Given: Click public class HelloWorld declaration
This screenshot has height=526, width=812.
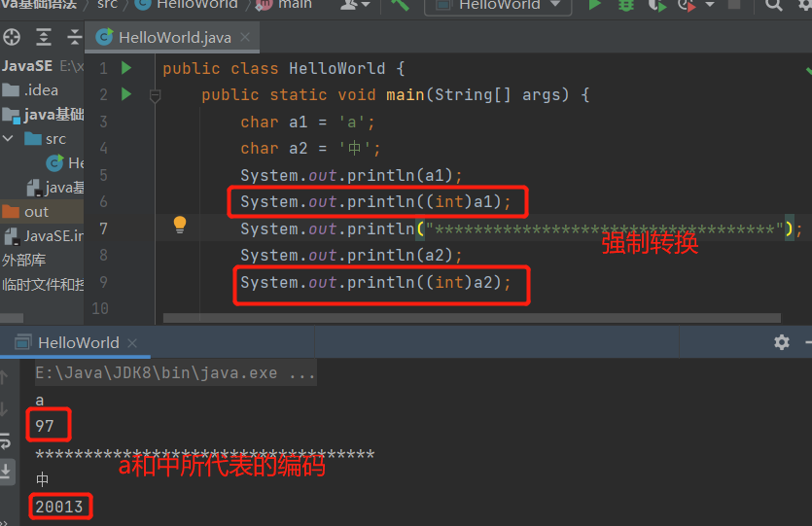Looking at the screenshot, I should pos(284,68).
